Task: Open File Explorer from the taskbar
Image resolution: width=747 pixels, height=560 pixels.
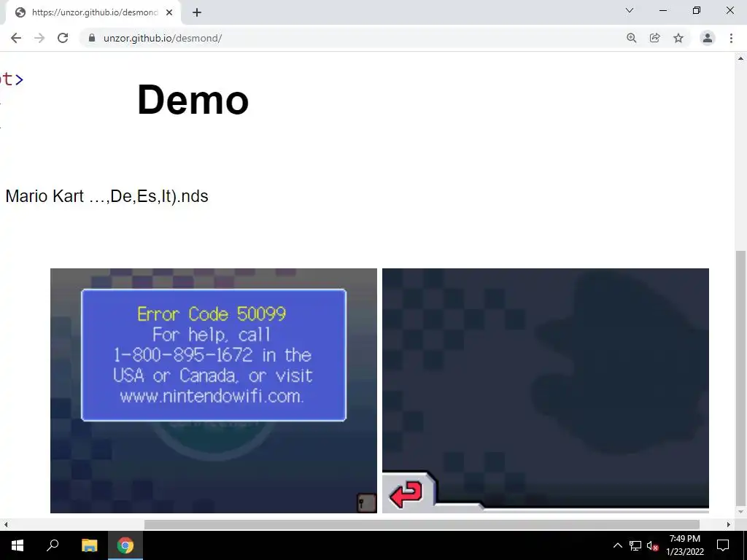Action: tap(89, 545)
